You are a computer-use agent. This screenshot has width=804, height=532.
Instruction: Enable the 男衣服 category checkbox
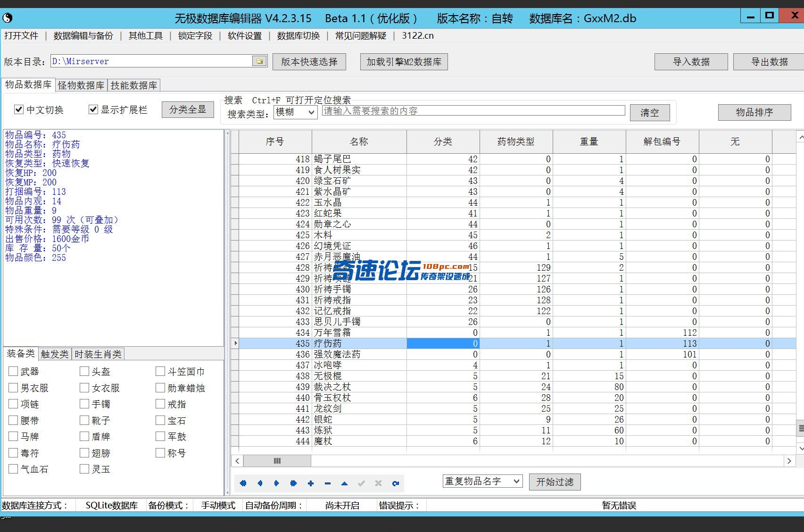pos(13,388)
